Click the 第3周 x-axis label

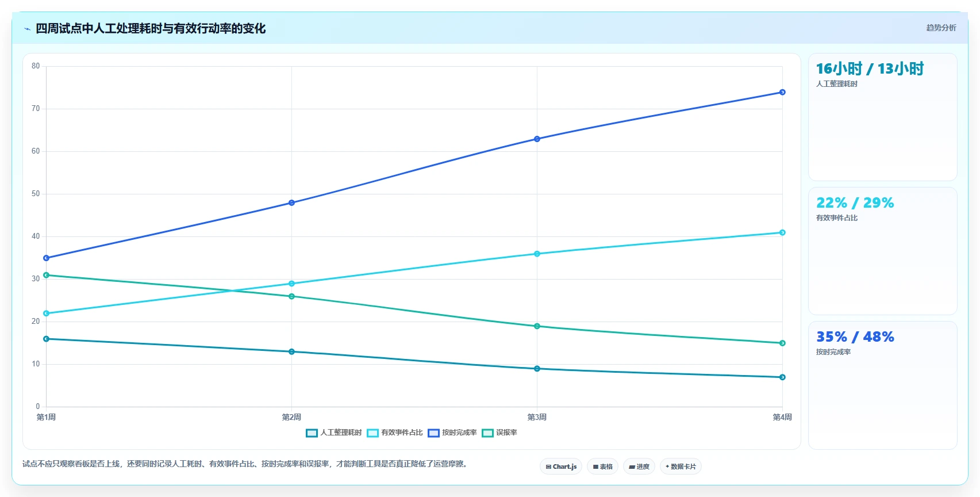537,417
